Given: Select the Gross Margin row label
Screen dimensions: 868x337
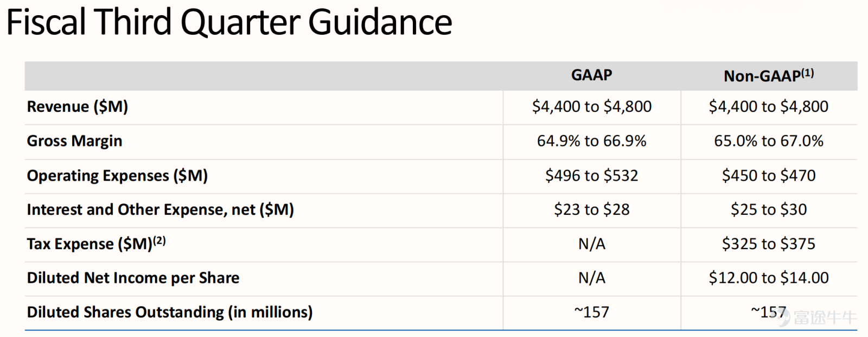Looking at the screenshot, I should [x=75, y=141].
